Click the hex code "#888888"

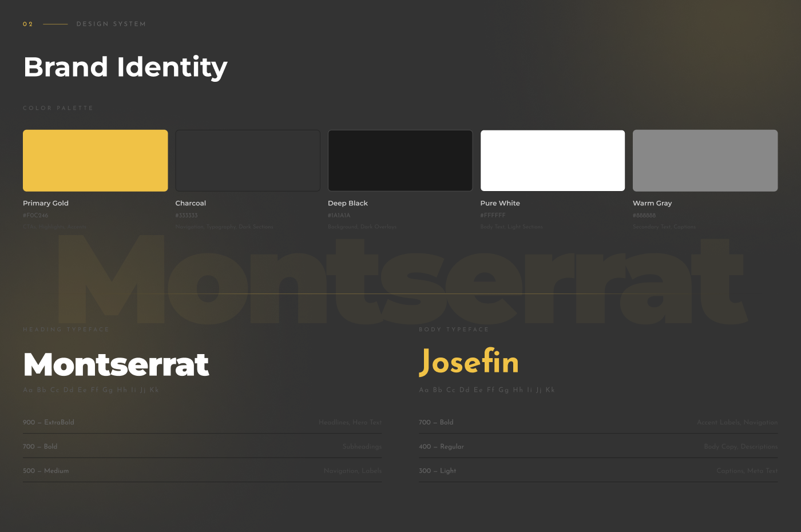(x=644, y=216)
